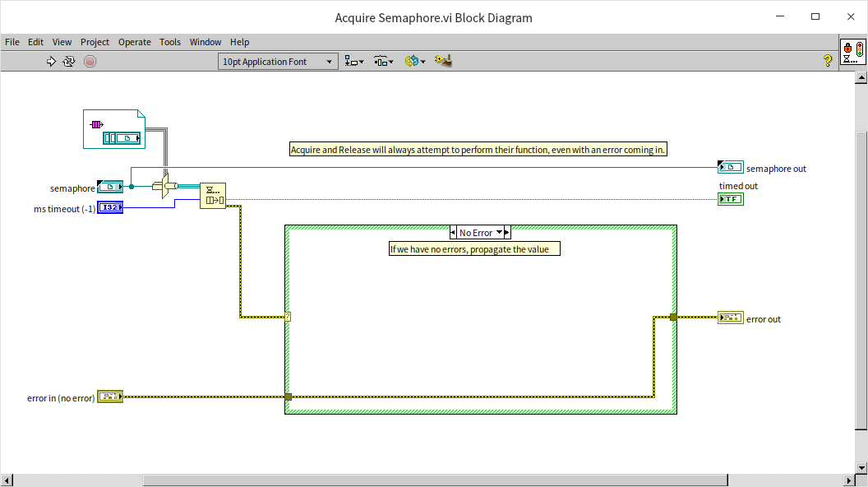
Task: Open the Distribute Objects dropdown
Action: pos(384,62)
